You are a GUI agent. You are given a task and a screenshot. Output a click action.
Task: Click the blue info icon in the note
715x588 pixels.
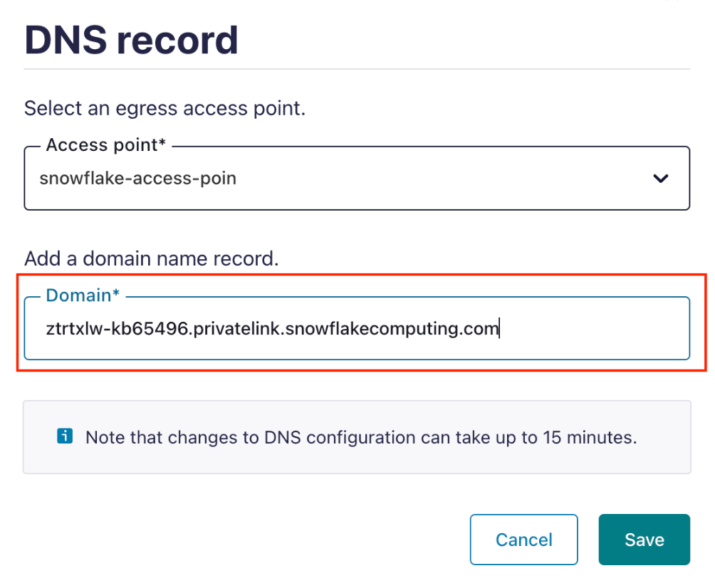[64, 436]
